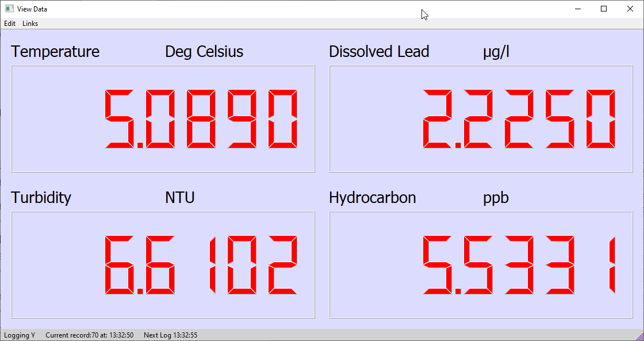Select the NTU unit label
The image size is (644, 341).
pyautogui.click(x=180, y=198)
